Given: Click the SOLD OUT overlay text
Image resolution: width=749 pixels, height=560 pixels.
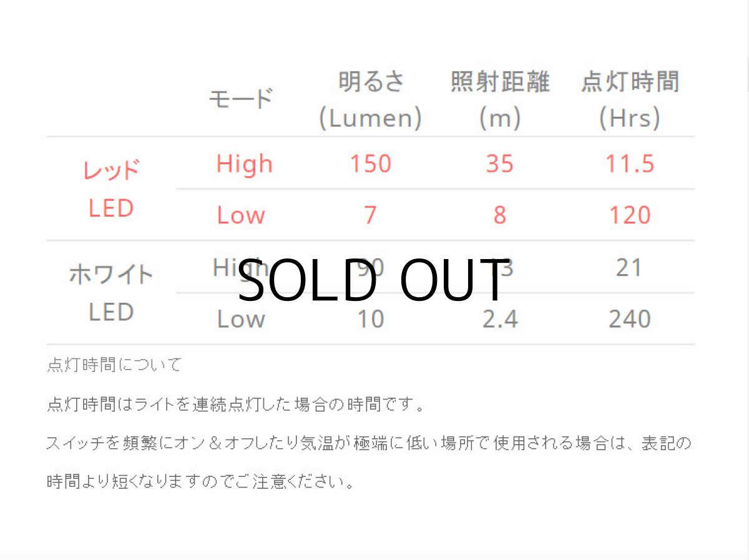Looking at the screenshot, I should 373,279.
